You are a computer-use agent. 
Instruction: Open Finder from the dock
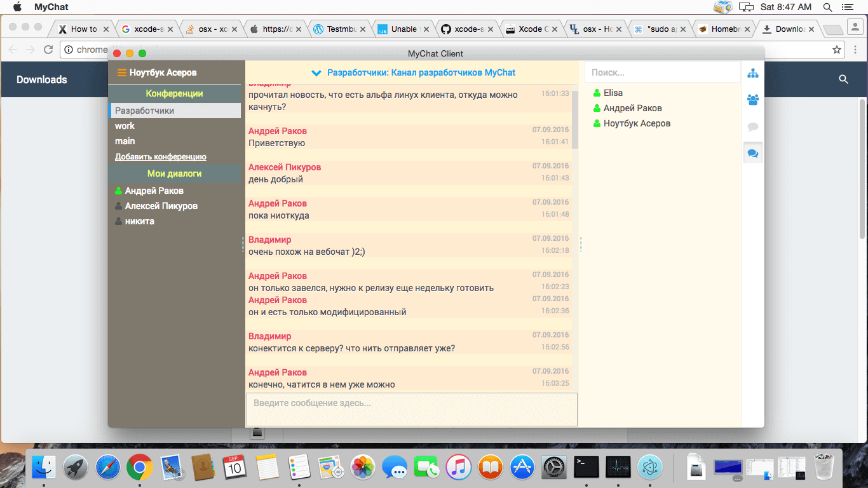tap(44, 468)
